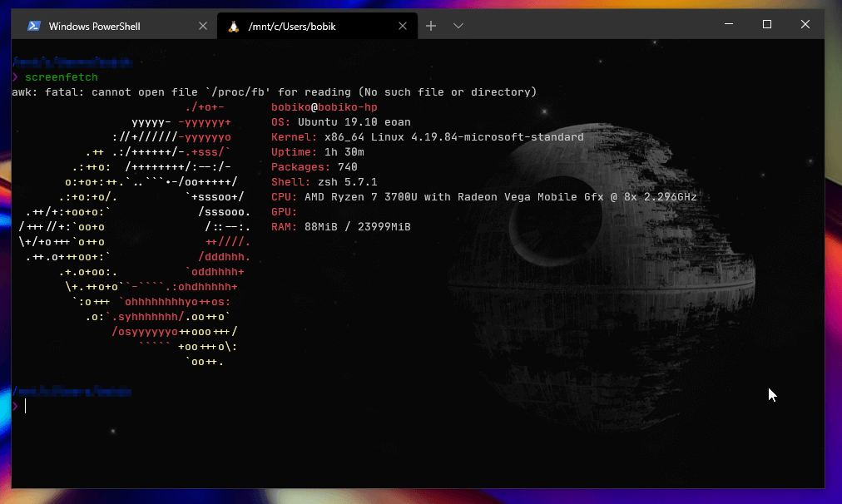Screen dimensions: 842x504
Task: Click the PowerShell icon on first tab
Action: 34,26
